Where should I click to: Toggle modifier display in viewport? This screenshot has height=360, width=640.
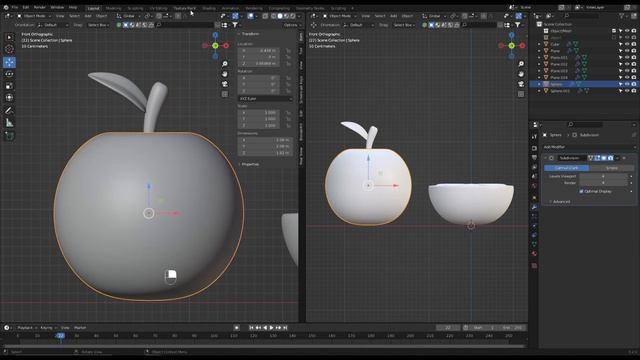(x=604, y=158)
